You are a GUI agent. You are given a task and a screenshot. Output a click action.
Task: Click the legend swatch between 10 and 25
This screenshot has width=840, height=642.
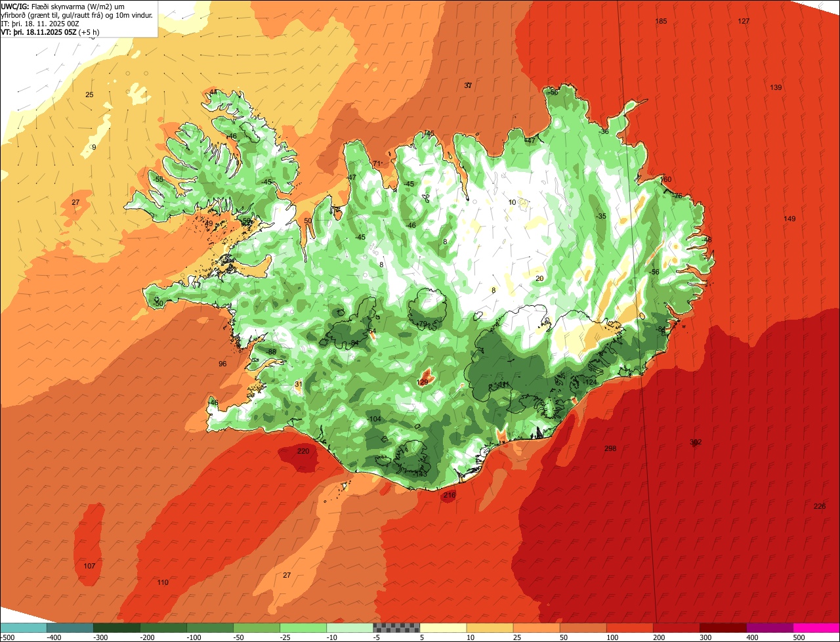pos(490,628)
